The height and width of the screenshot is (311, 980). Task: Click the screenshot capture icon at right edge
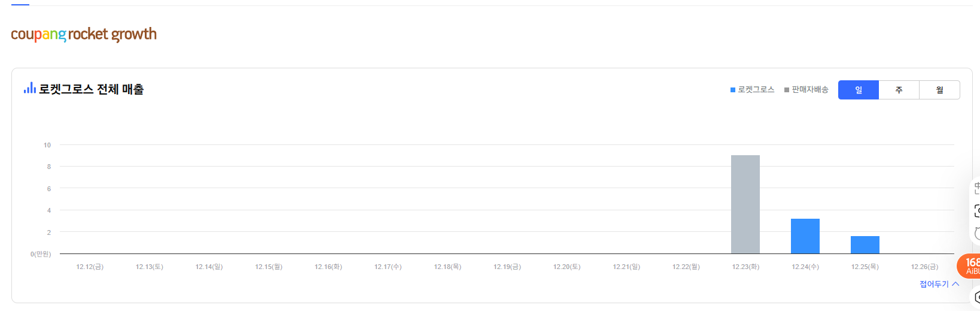(976, 211)
